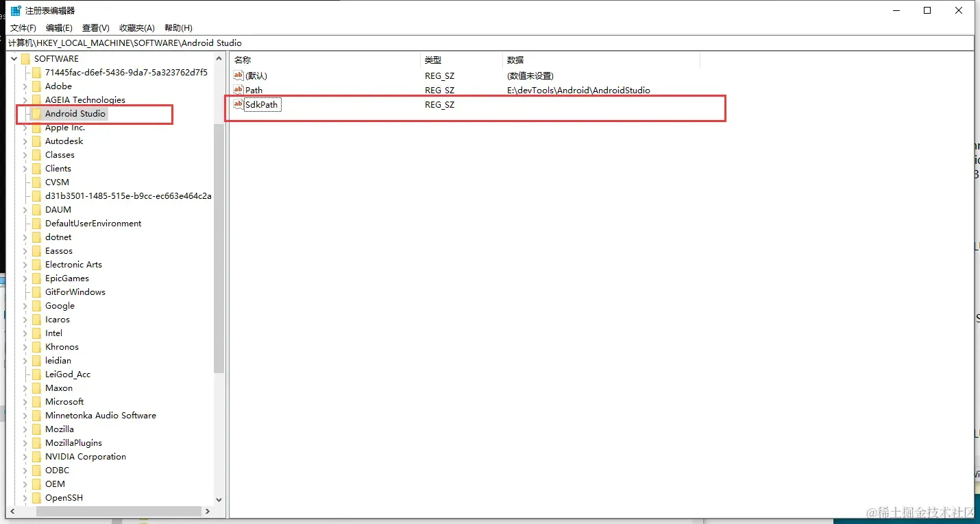Click the string icon beside the (默认) value
This screenshot has height=524, width=980.
point(238,75)
